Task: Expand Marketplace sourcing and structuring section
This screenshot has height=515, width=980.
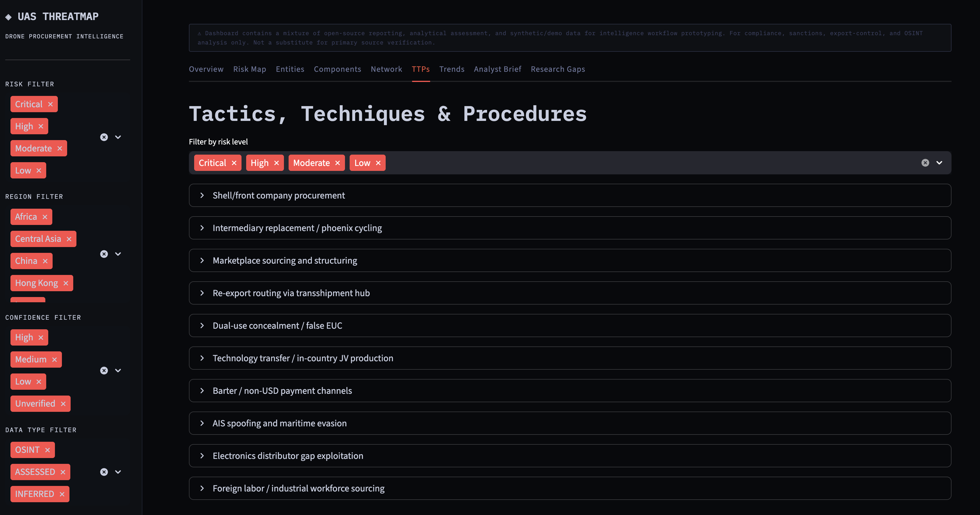Action: [570, 260]
